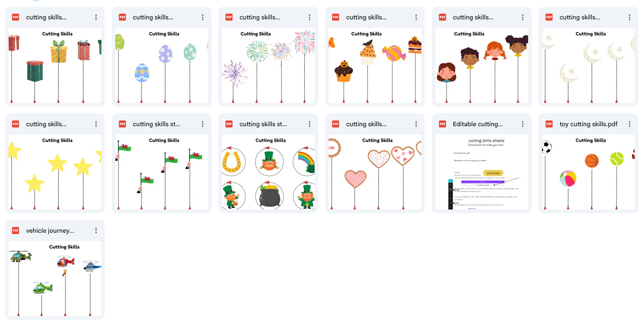Click three-dot menu on fireworks file
The width and height of the screenshot is (644, 324).
(x=309, y=17)
